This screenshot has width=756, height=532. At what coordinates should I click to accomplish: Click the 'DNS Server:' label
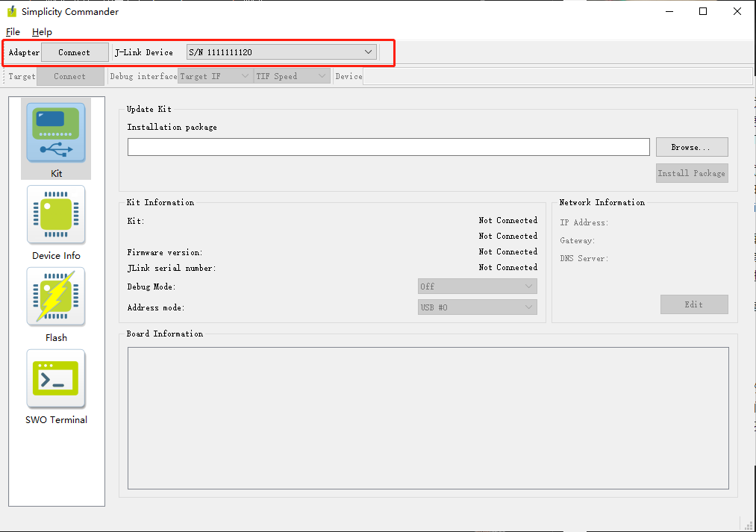point(584,258)
